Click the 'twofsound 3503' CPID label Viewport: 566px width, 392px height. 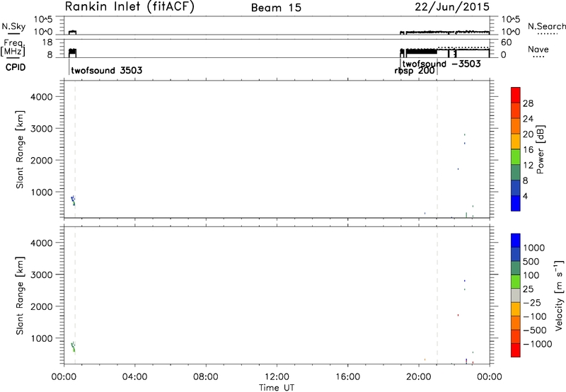[x=107, y=70]
